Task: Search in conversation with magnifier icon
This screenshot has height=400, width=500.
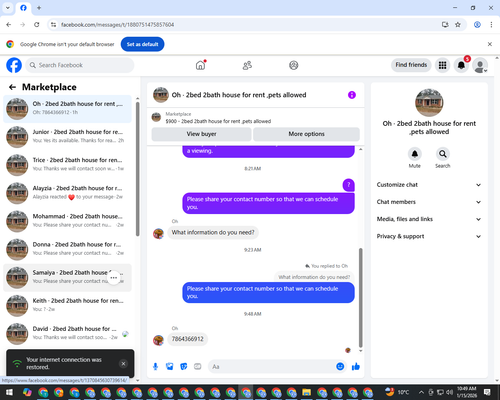Action: click(x=443, y=154)
